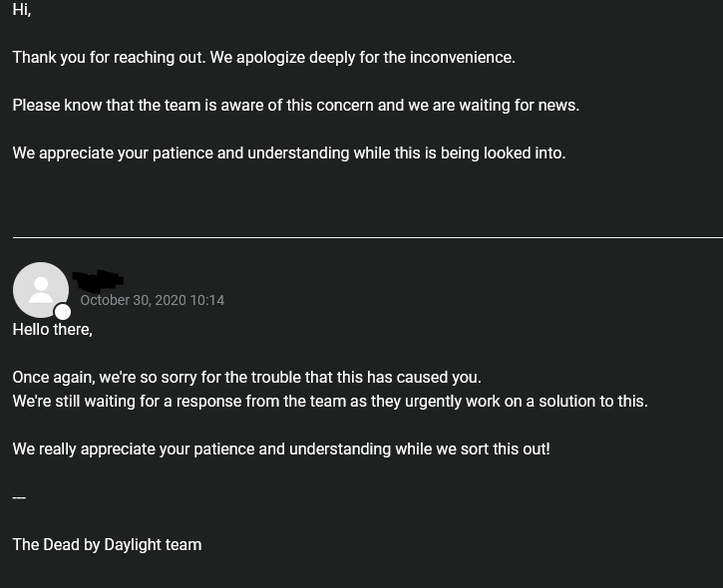Click the grey user avatar icon
This screenshot has height=588, width=723.
[41, 290]
